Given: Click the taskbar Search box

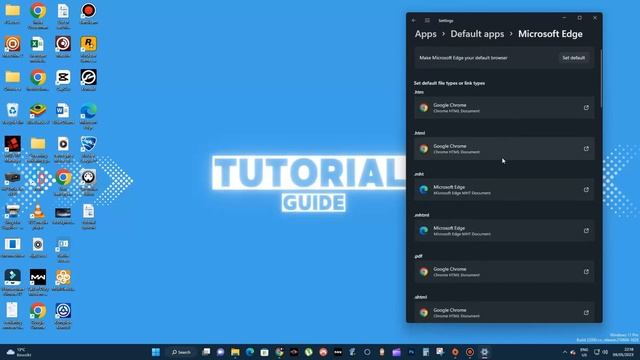Looking at the screenshot, I should 181,352.
